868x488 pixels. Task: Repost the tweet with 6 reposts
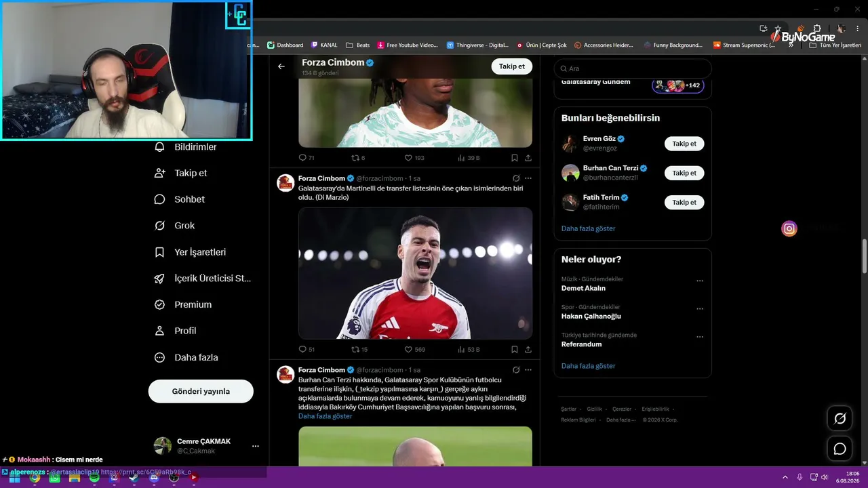coord(358,158)
